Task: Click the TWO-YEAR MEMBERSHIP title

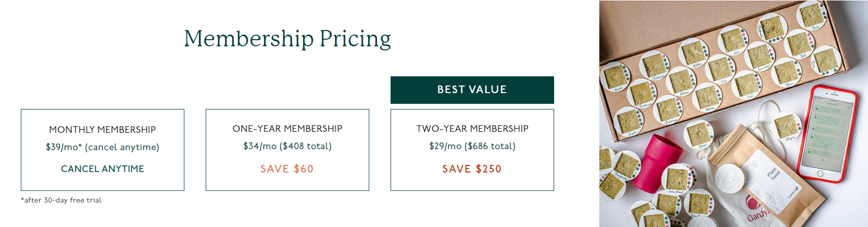Action: (472, 129)
